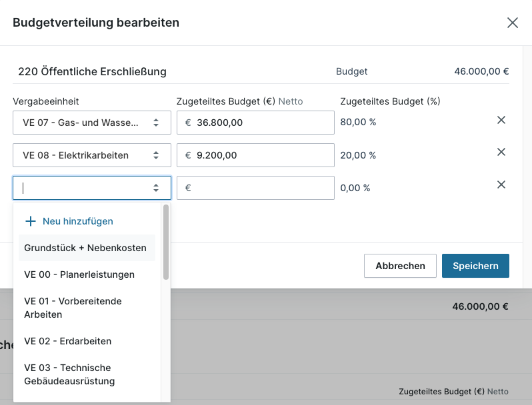The width and height of the screenshot is (532, 405).
Task: Click the dropdown list scrollbar
Action: 166,242
